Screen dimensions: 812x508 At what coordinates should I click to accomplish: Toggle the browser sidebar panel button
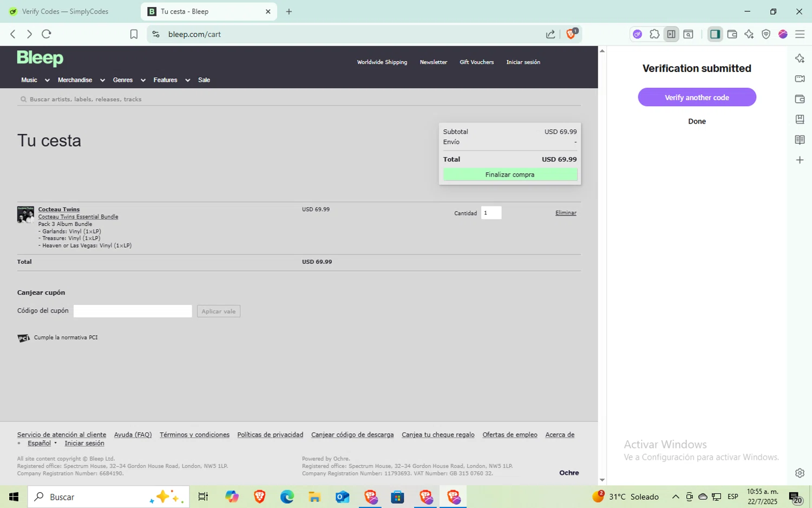click(x=715, y=34)
